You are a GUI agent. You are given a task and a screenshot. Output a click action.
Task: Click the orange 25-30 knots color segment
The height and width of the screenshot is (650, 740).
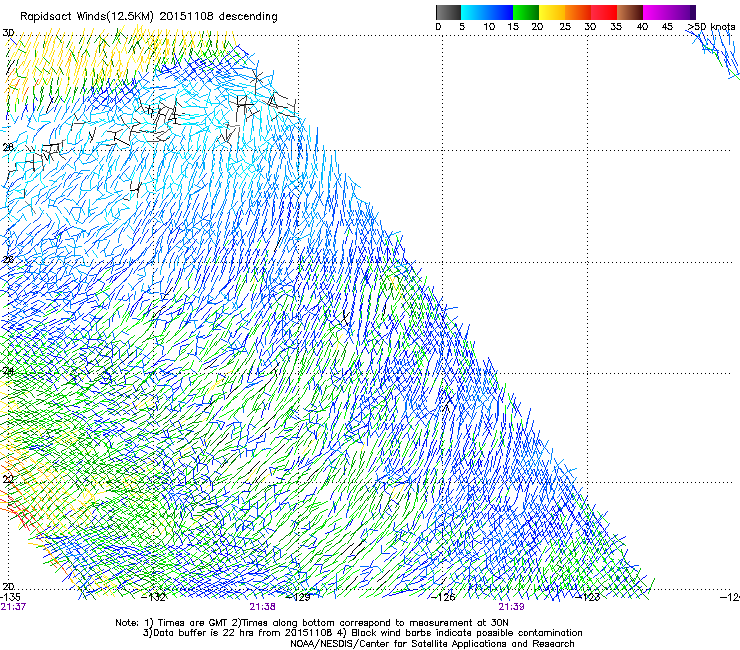point(578,12)
